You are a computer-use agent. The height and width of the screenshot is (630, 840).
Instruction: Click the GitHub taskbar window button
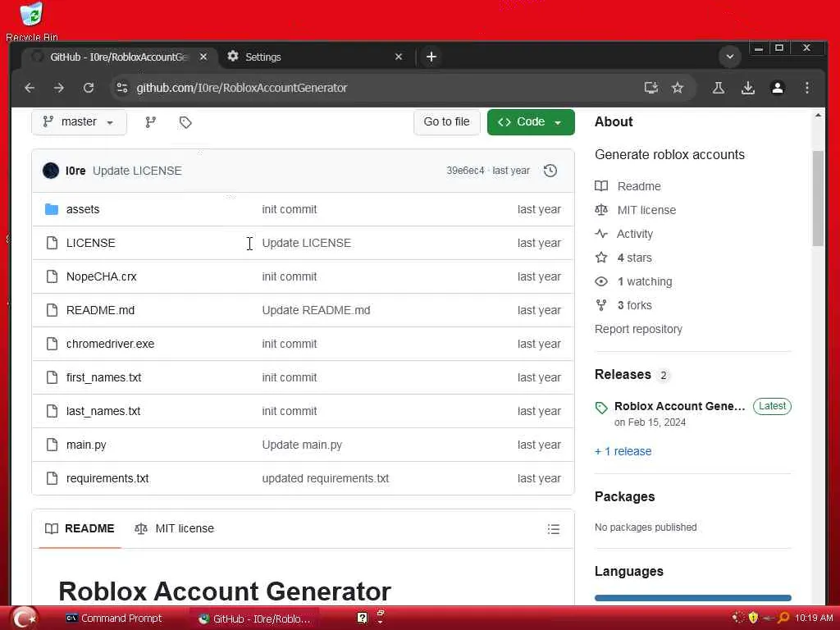254,619
